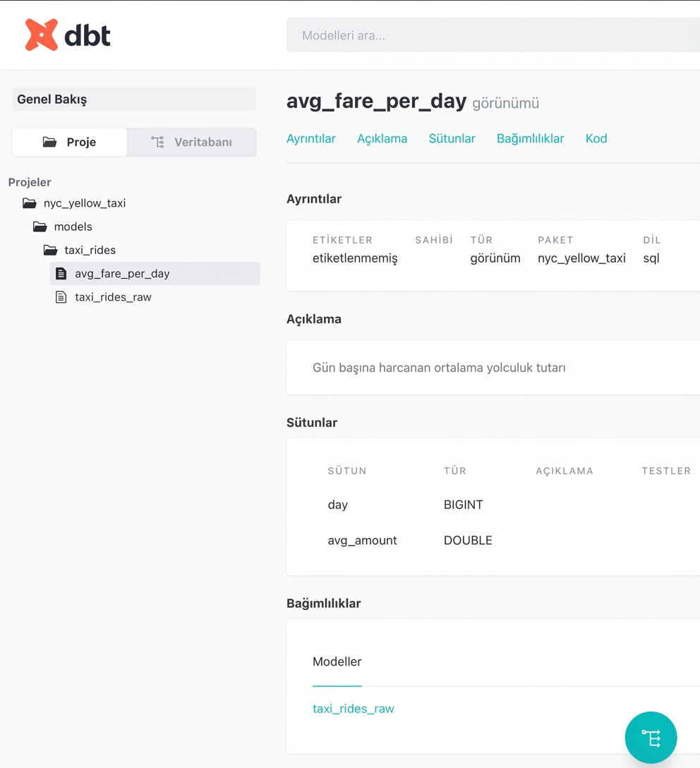Focus the Modelleri ara search field
This screenshot has height=768, width=700.
point(494,35)
